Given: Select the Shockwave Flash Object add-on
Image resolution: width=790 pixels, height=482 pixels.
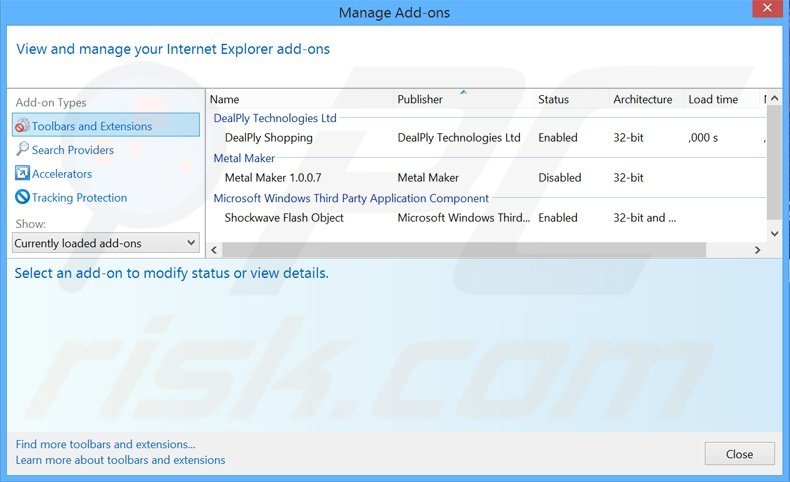Looking at the screenshot, I should point(284,218).
